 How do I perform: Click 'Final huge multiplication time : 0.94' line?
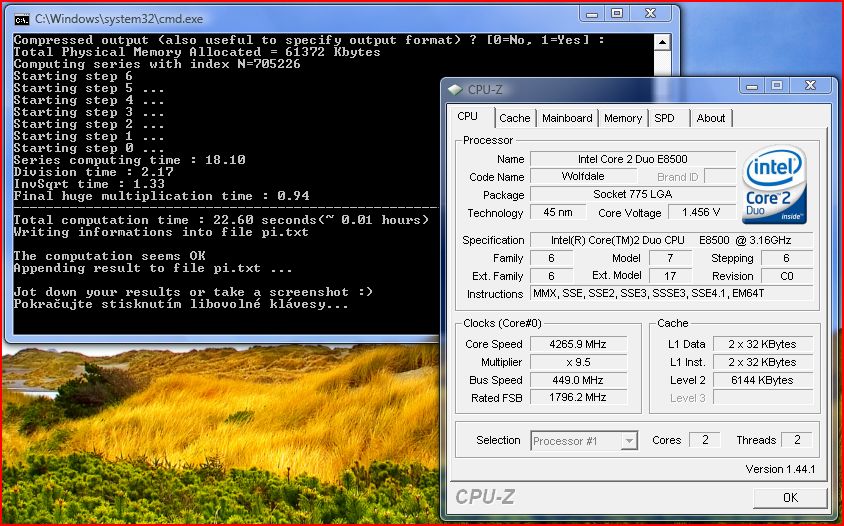click(161, 196)
